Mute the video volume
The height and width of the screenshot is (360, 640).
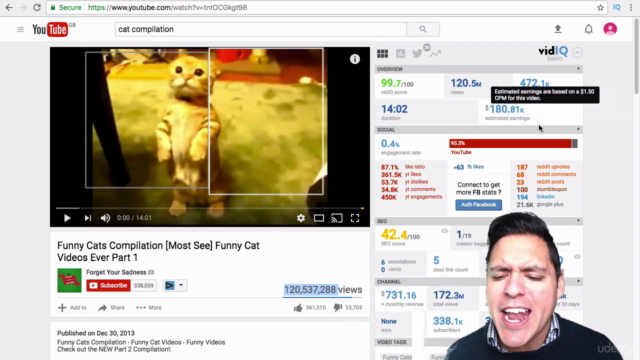(x=105, y=218)
